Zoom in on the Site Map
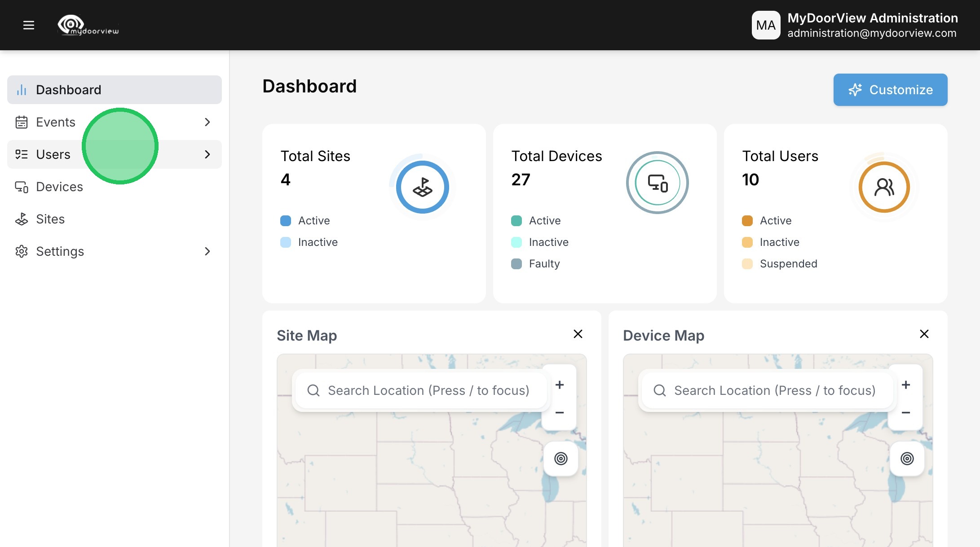Screen dimensions: 980x547 click(560, 385)
